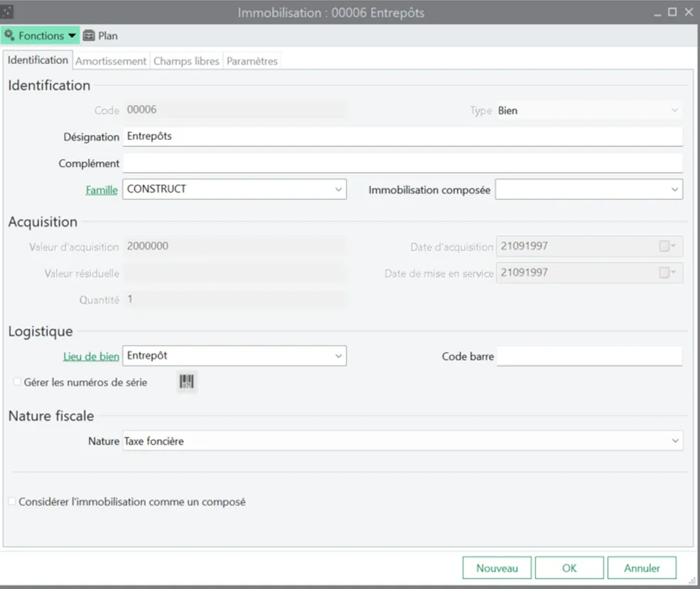The image size is (700, 589).
Task: Close the Immobilisation window
Action: 689,12
